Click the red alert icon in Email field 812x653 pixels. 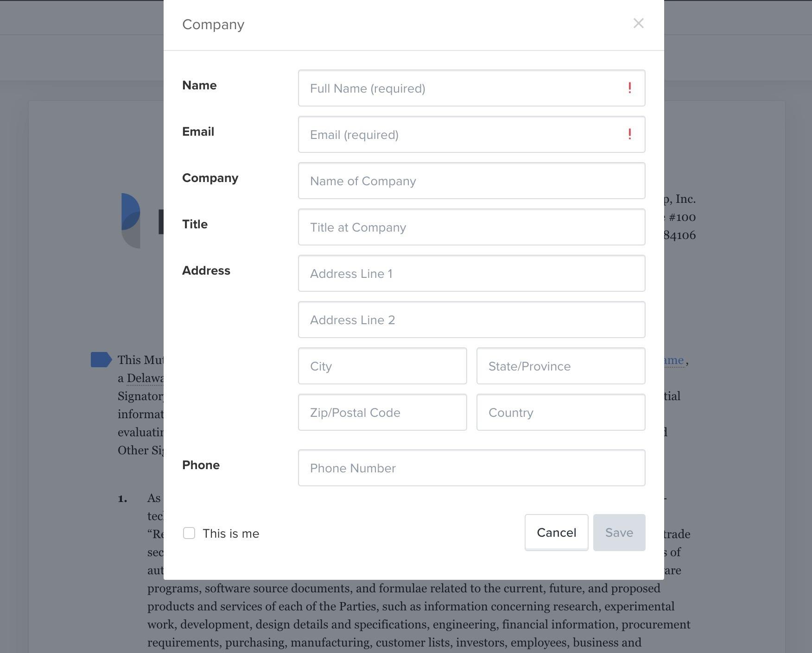tap(629, 134)
